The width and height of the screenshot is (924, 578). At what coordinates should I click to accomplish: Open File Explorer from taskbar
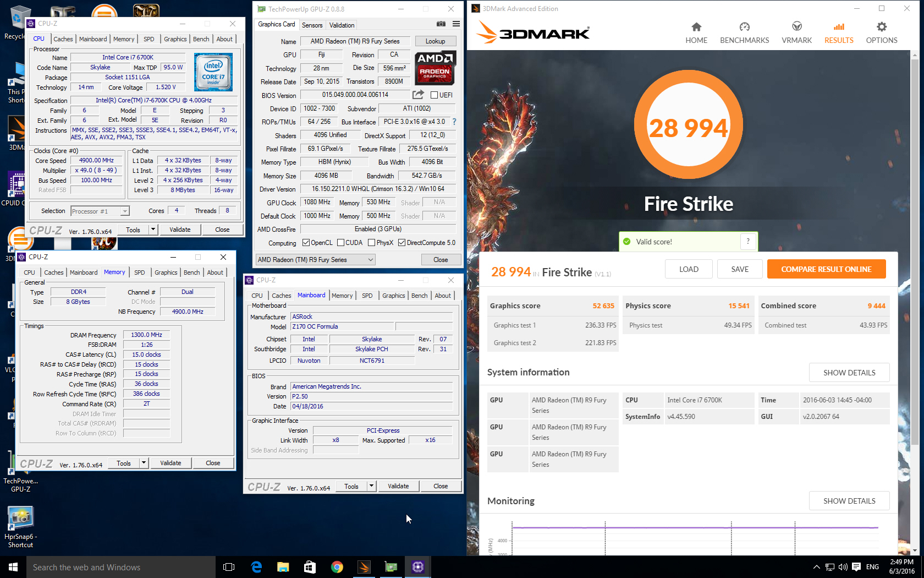tap(283, 567)
